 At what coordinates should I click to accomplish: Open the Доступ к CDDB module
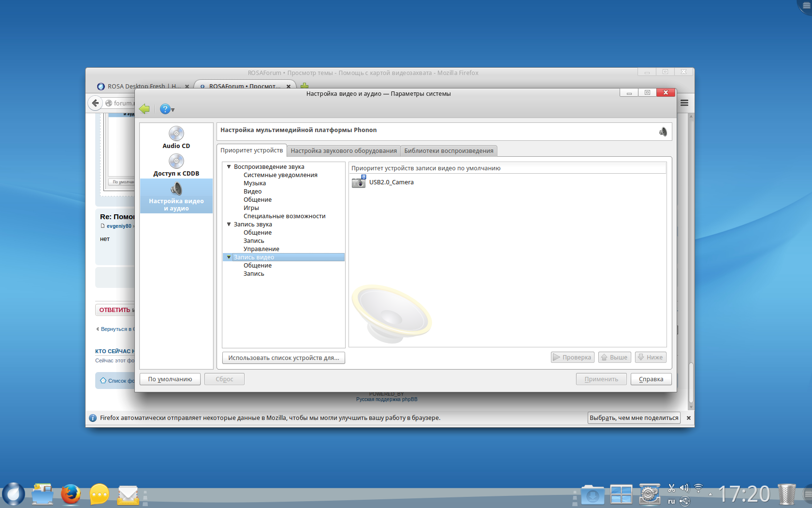176,165
